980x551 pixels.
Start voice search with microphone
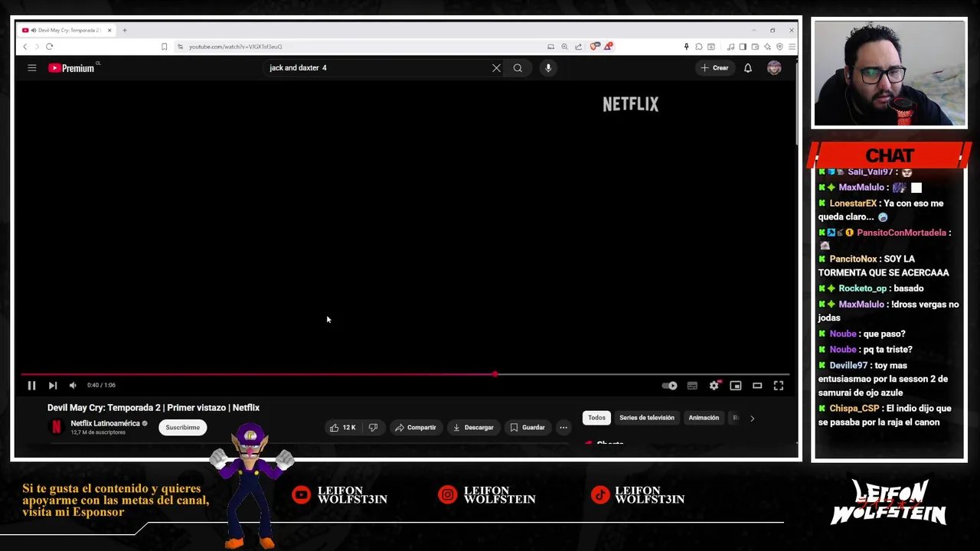(x=548, y=68)
